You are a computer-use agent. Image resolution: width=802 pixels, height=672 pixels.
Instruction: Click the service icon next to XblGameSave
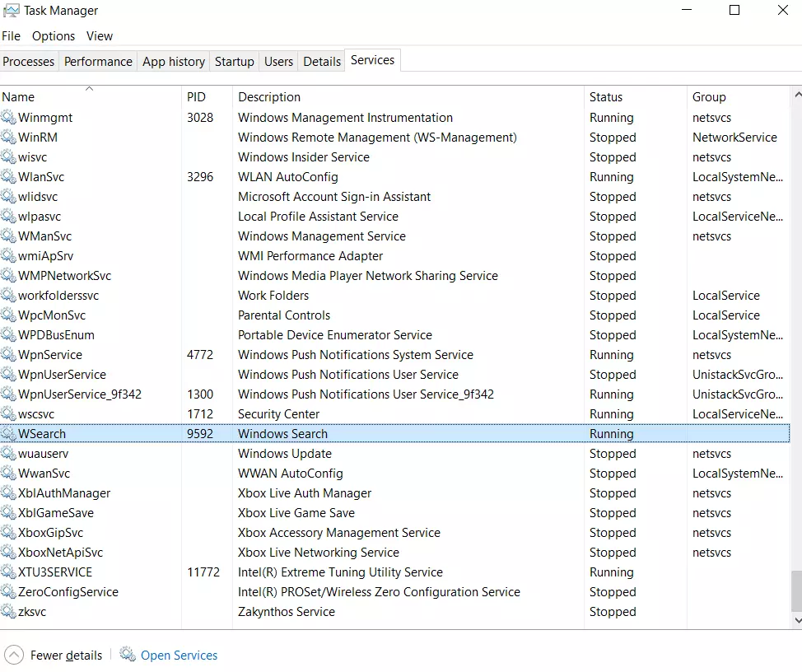click(x=8, y=513)
